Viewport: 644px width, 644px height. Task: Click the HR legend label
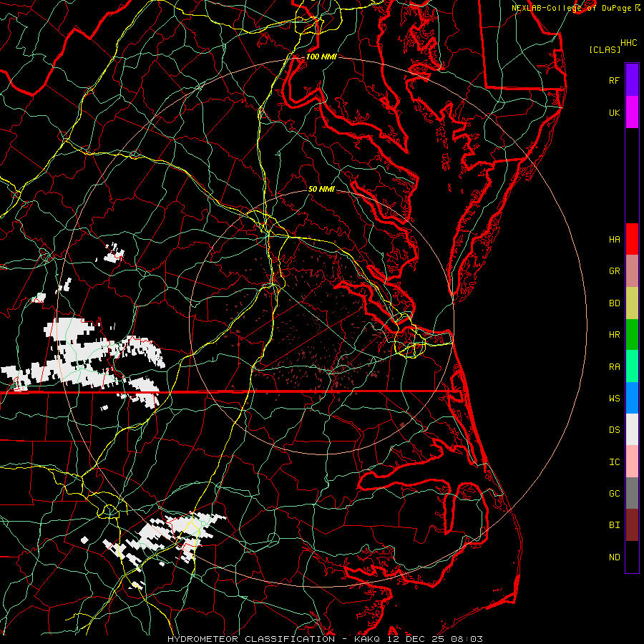[x=614, y=334]
